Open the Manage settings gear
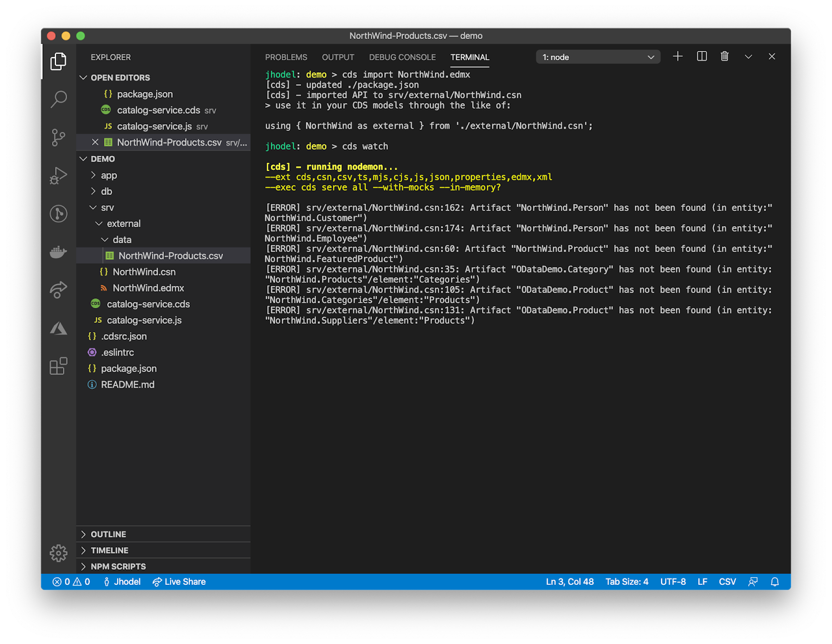The image size is (832, 644). (58, 553)
